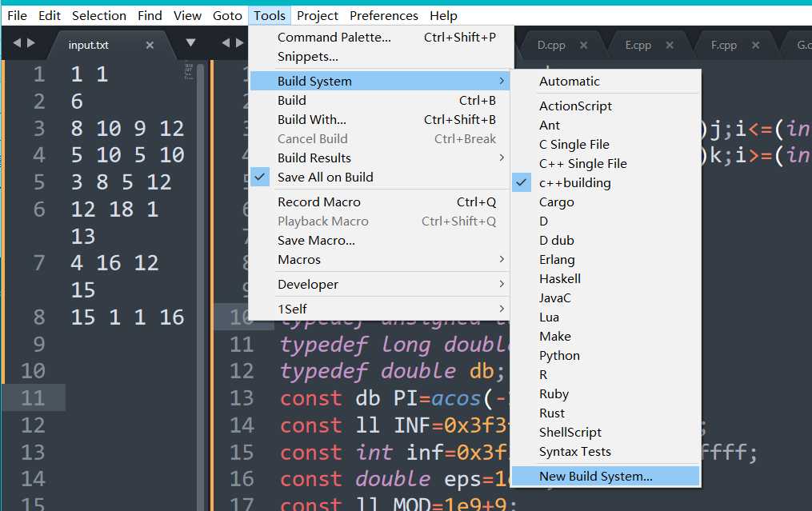Click line 14 const ll INF code
This screenshot has width=812, height=511.
coord(394,425)
